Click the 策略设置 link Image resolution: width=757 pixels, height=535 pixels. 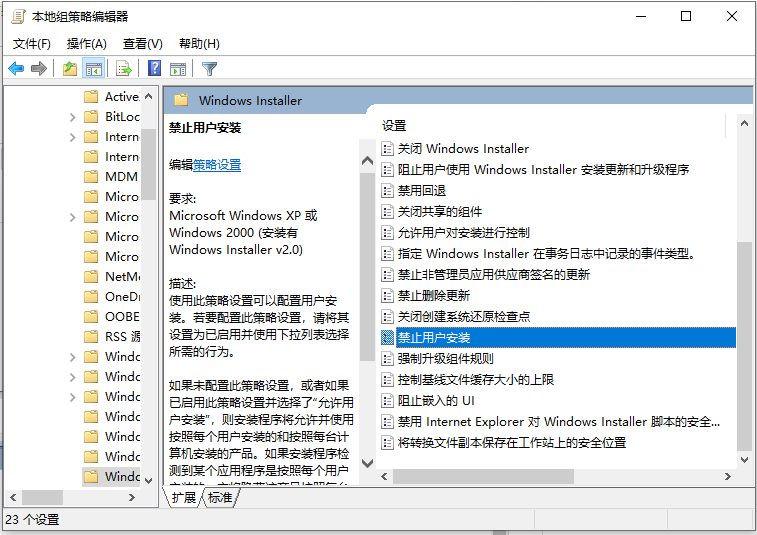(217, 165)
